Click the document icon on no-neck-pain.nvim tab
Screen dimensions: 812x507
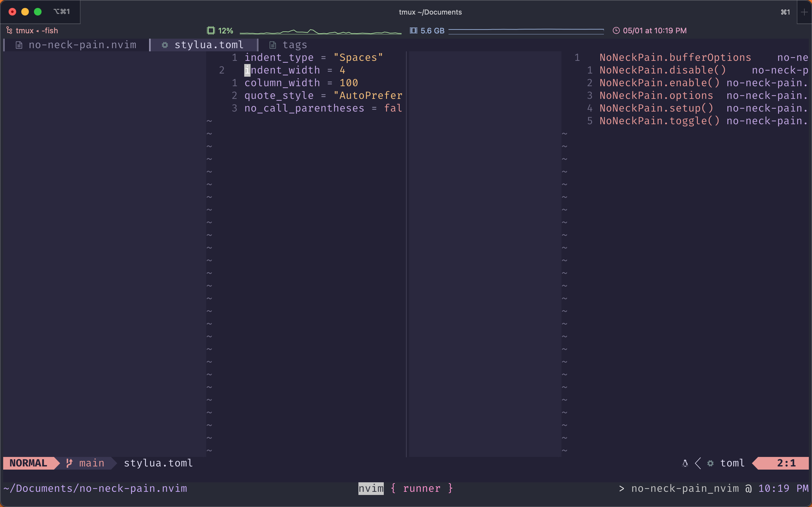point(19,45)
